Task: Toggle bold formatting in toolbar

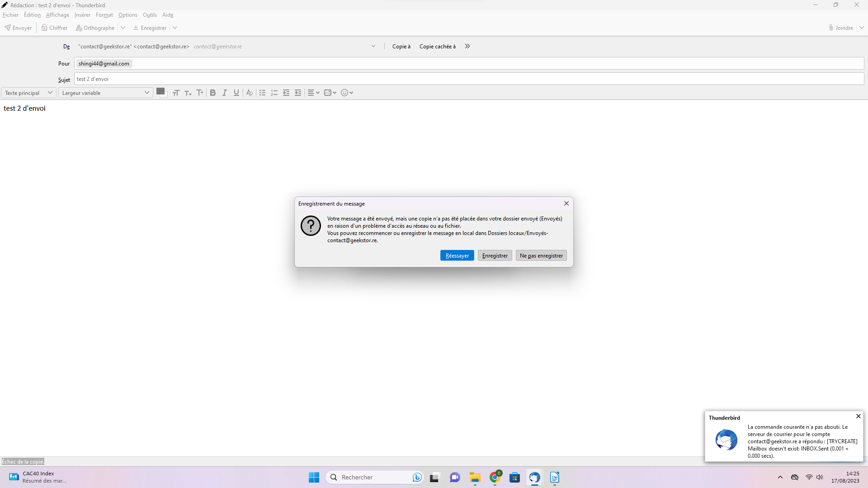Action: tap(212, 93)
